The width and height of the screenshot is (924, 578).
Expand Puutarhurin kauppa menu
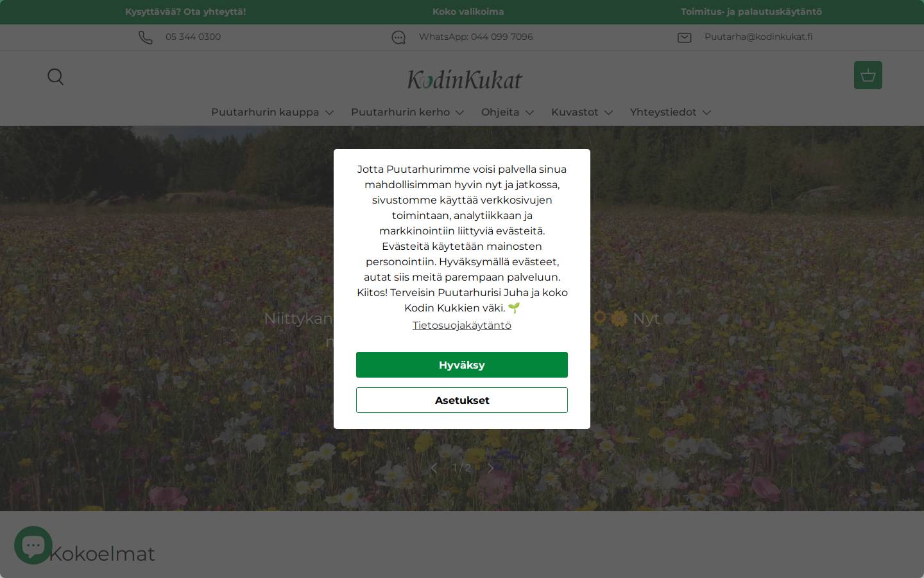273,112
